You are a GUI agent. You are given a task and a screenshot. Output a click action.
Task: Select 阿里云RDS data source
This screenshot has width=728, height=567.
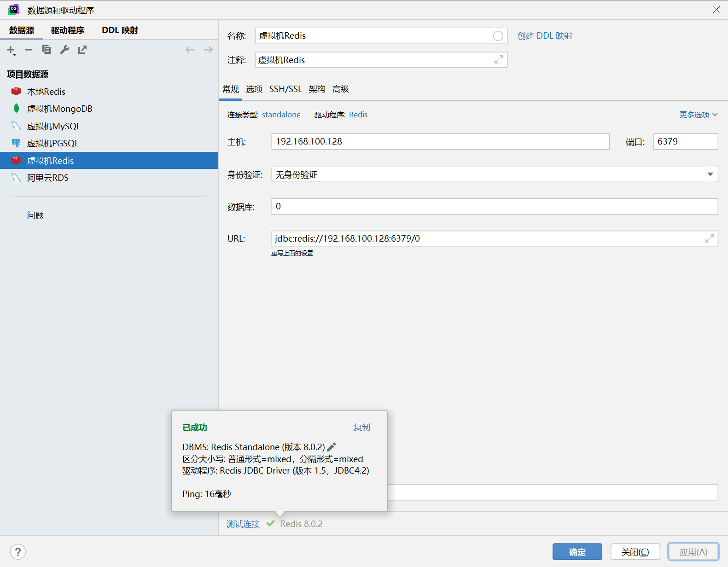(x=109, y=178)
